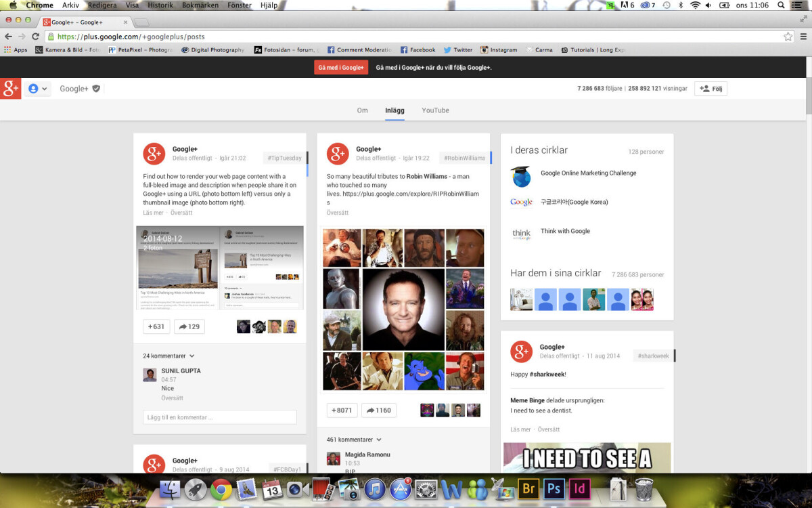Open the Fönster menu
The width and height of the screenshot is (812, 508).
[x=240, y=5]
